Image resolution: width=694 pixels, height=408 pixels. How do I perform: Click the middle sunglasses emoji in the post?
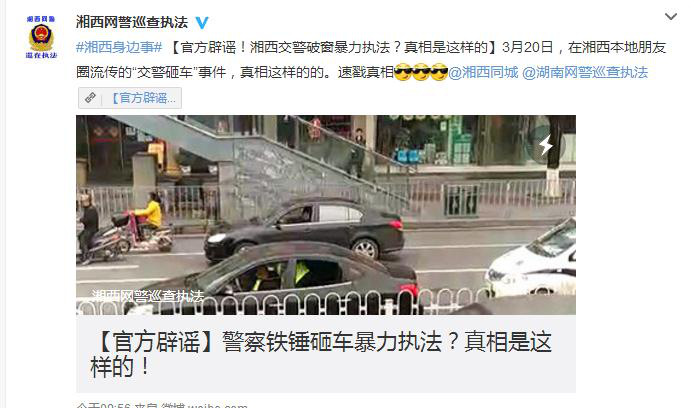(421, 72)
